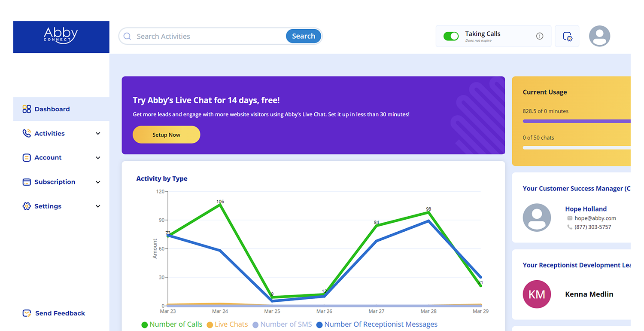Open the Dashboard menu item
Image resolution: width=644 pixels, height=331 pixels.
[x=52, y=109]
